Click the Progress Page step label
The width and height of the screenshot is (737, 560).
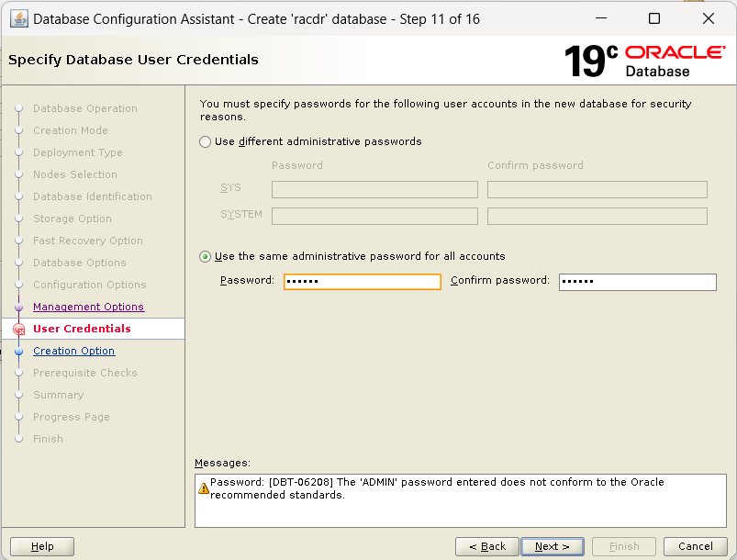[x=71, y=417]
